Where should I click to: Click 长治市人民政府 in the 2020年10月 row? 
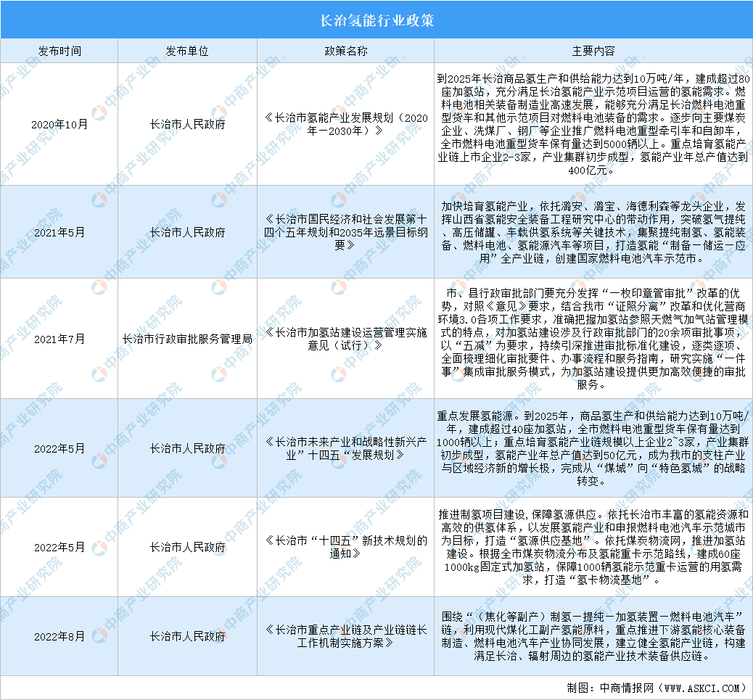pyautogui.click(x=187, y=124)
